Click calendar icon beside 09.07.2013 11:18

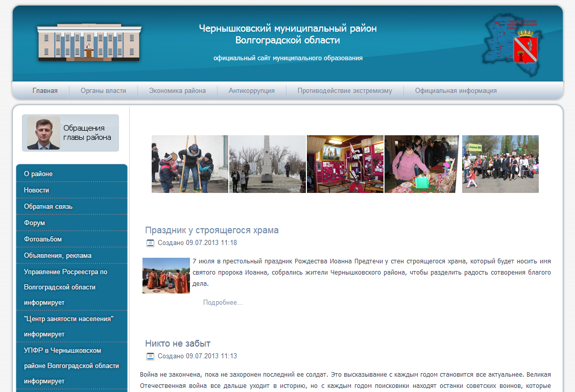coord(150,243)
